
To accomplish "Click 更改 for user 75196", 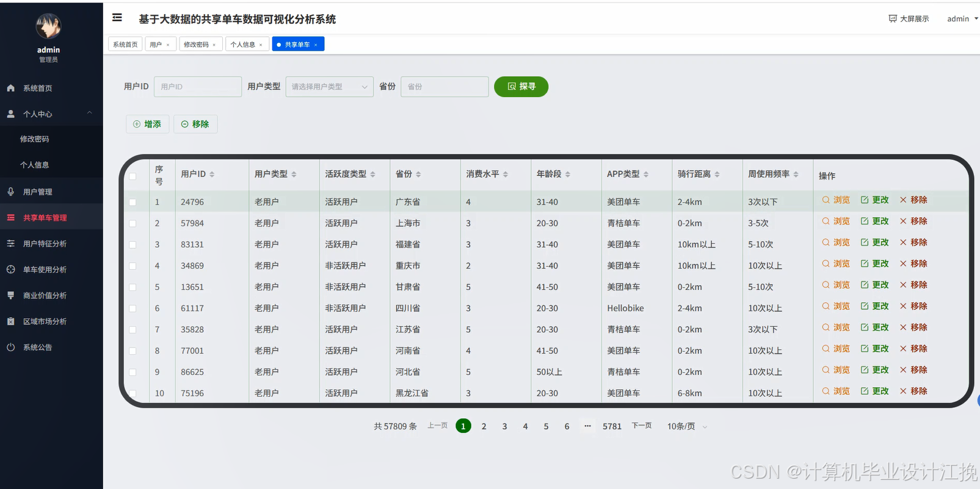I will 875,391.
